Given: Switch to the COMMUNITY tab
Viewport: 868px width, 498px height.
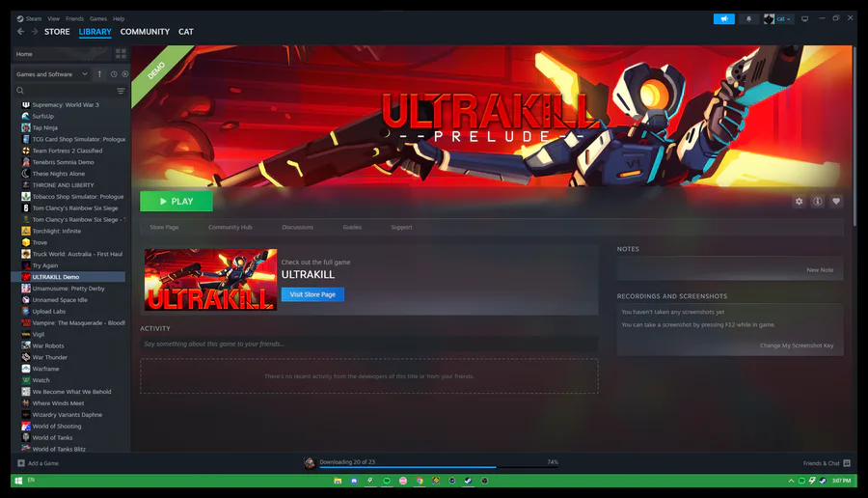Looking at the screenshot, I should coord(145,32).
